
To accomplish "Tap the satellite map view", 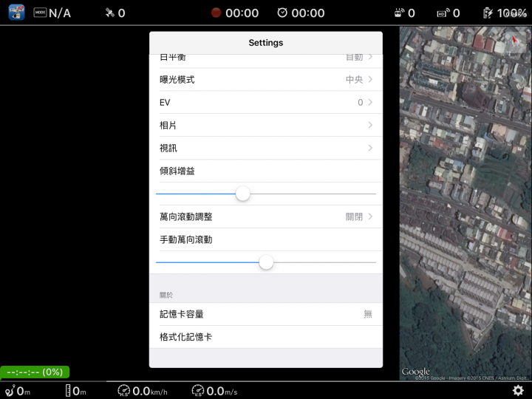I will [465, 203].
